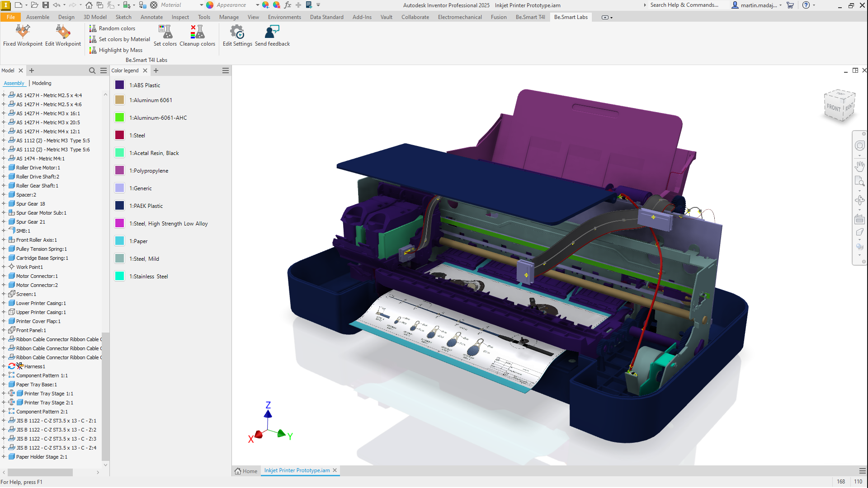Click the Edit Workpoint tool icon
This screenshot has height=488, width=868.
tap(63, 32)
